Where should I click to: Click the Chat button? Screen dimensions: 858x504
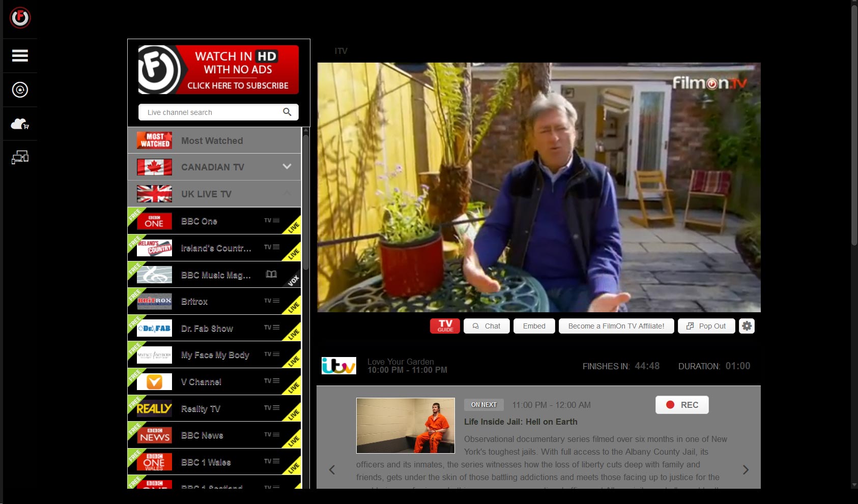(487, 326)
